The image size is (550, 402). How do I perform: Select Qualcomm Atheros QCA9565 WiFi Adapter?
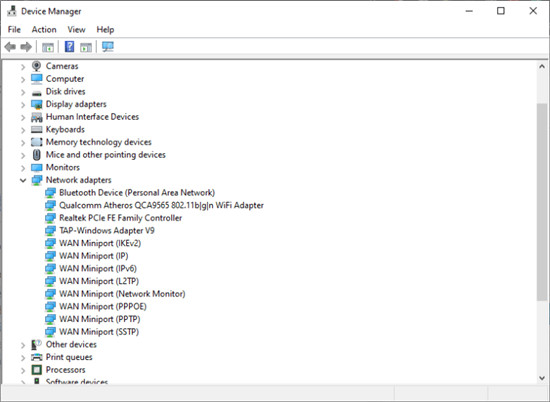[161, 205]
